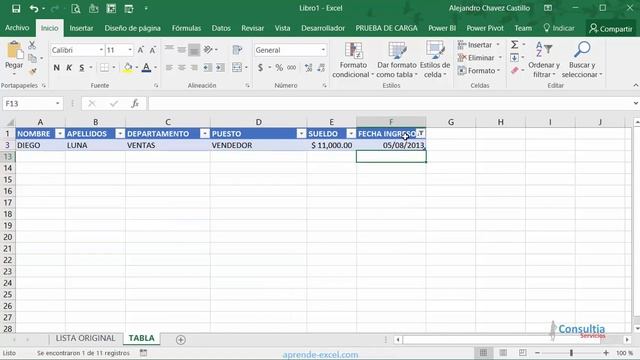Screen dimensions: 640x360
Task: Undo the last action
Action: pos(34,9)
